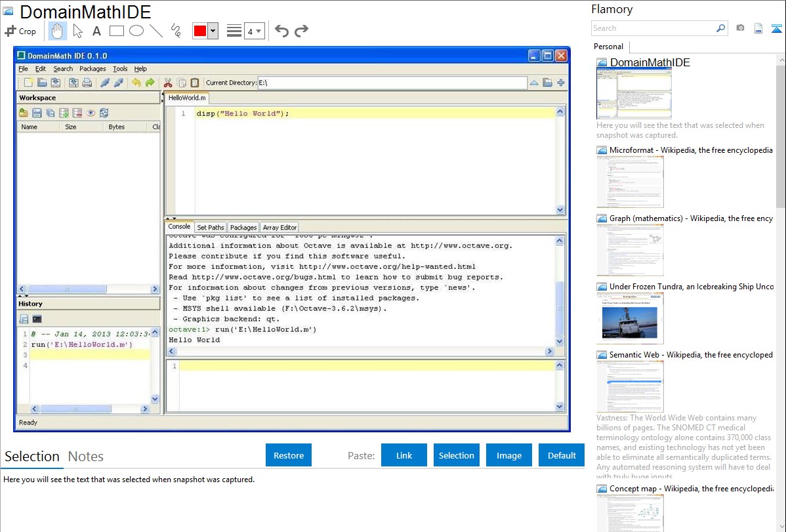Switch to the Console tab
Screen dimensions: 786x532
tap(180, 226)
